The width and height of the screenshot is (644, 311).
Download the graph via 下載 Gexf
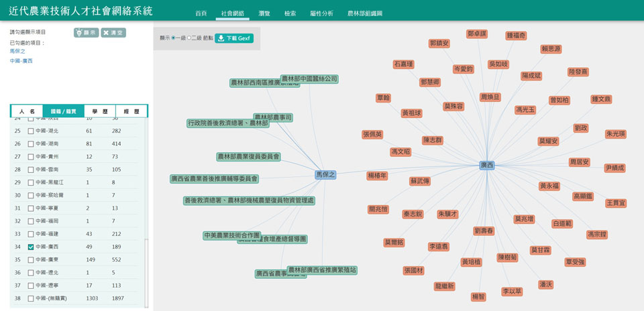click(234, 38)
